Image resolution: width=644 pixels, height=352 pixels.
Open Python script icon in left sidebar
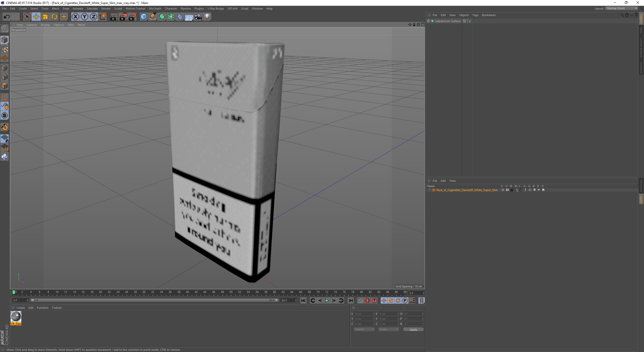[5, 157]
